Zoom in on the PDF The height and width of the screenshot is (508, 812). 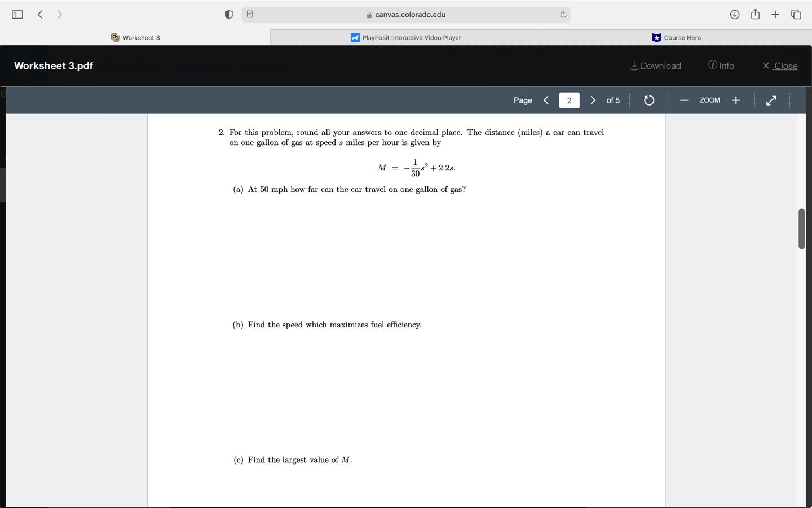pos(736,100)
